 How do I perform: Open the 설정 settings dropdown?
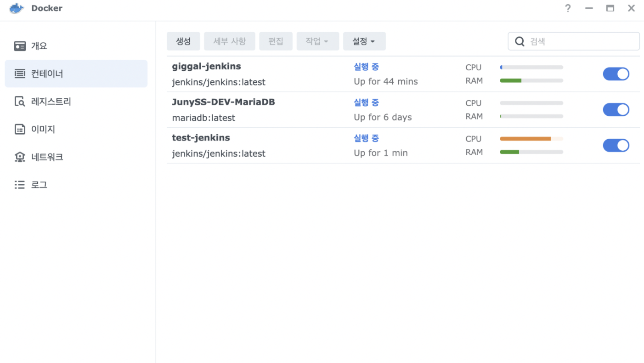pos(364,41)
